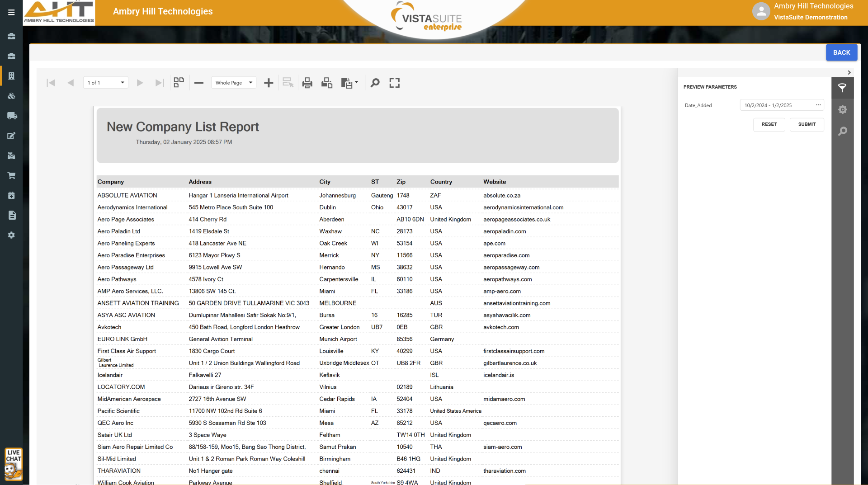
Task: Switch to export options gear tab
Action: pos(842,110)
